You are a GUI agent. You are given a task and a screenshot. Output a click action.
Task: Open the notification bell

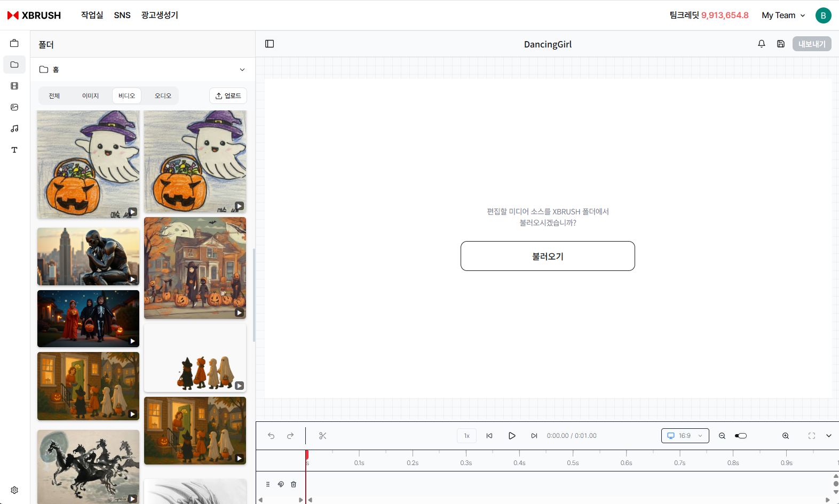762,44
